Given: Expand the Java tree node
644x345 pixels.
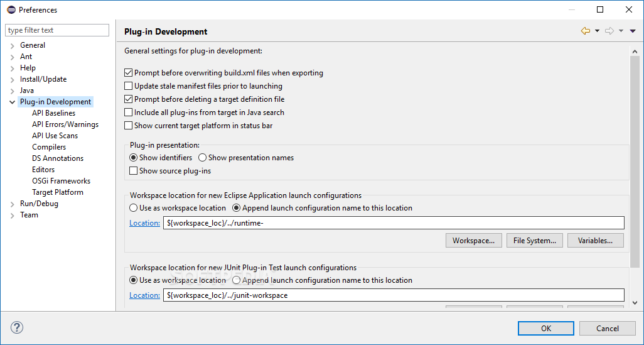Looking at the screenshot, I should [x=13, y=91].
